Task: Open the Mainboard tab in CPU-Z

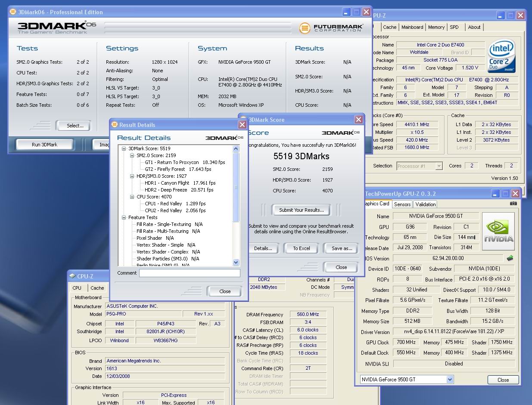Action: pyautogui.click(x=412, y=27)
